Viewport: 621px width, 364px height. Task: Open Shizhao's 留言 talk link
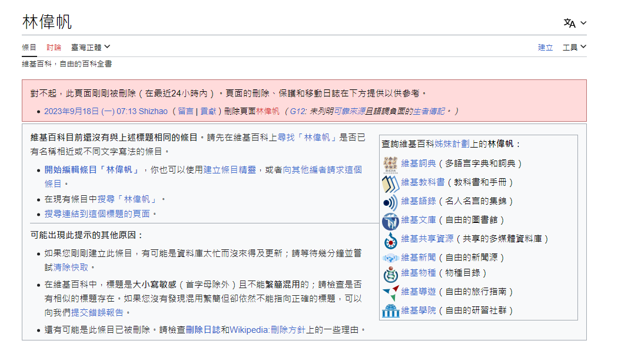pos(186,111)
